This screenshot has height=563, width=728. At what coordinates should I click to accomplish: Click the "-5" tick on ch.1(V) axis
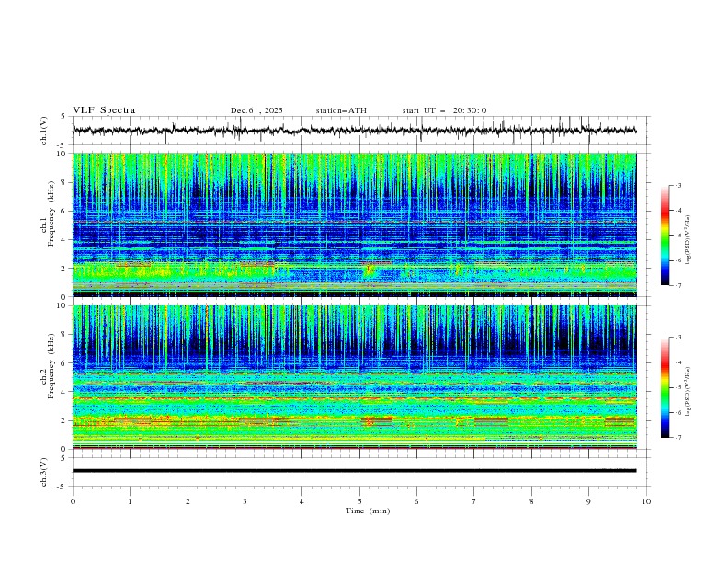click(x=63, y=145)
